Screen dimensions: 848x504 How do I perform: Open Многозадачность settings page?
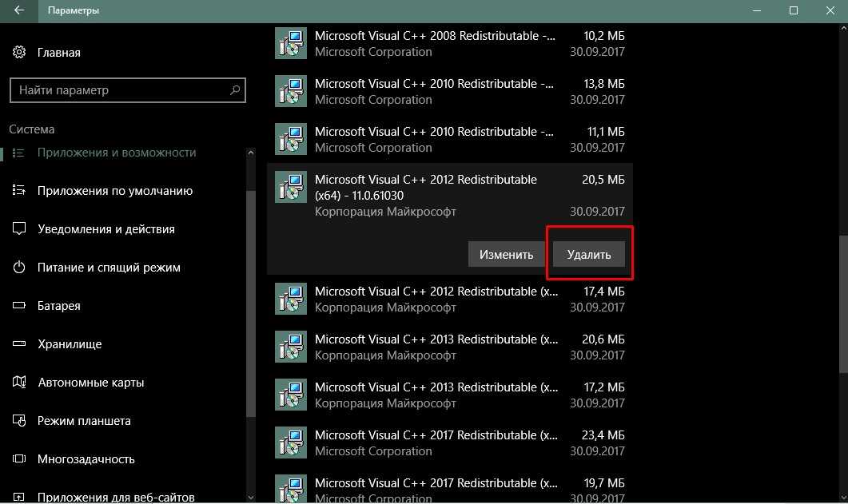click(86, 459)
